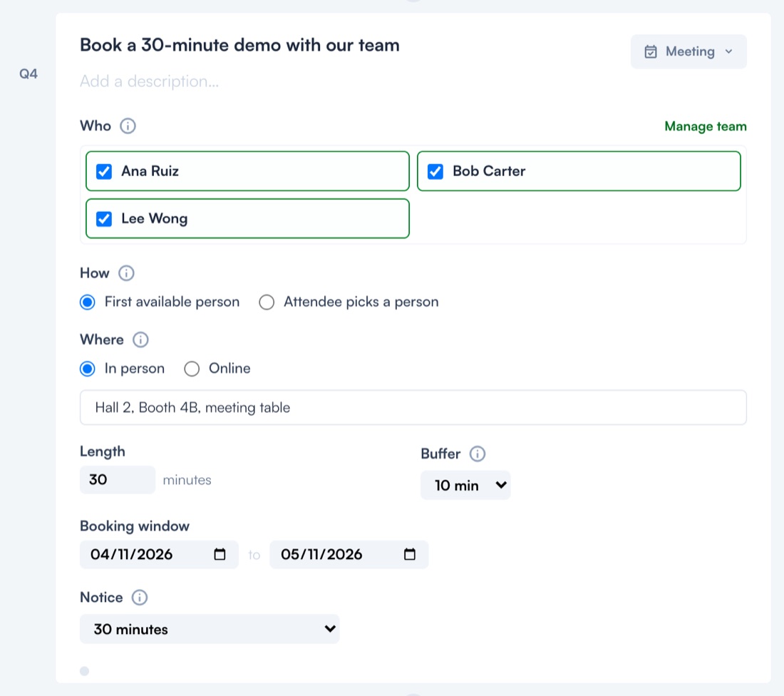Uncheck the Ana Ruiz checkbox

[x=104, y=171]
